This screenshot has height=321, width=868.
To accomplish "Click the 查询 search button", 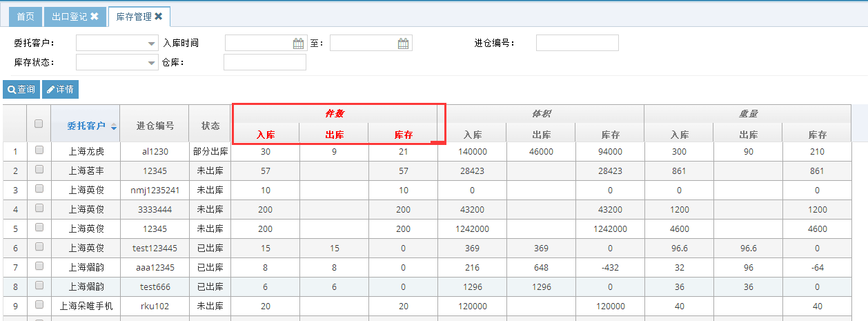I will [21, 90].
